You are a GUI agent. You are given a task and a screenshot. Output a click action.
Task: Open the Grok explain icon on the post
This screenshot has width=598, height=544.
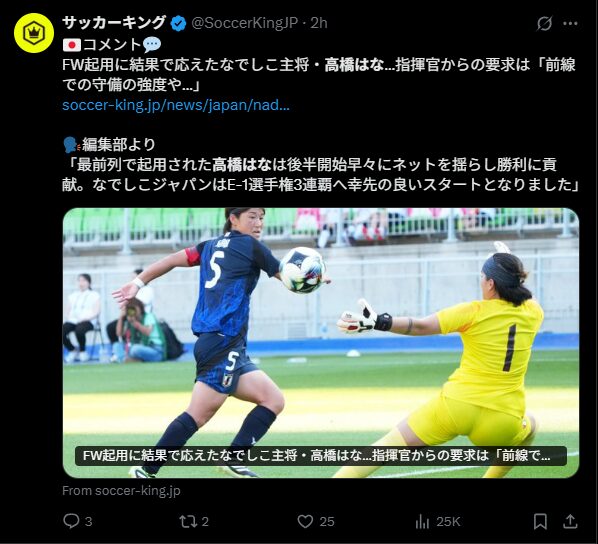(544, 24)
